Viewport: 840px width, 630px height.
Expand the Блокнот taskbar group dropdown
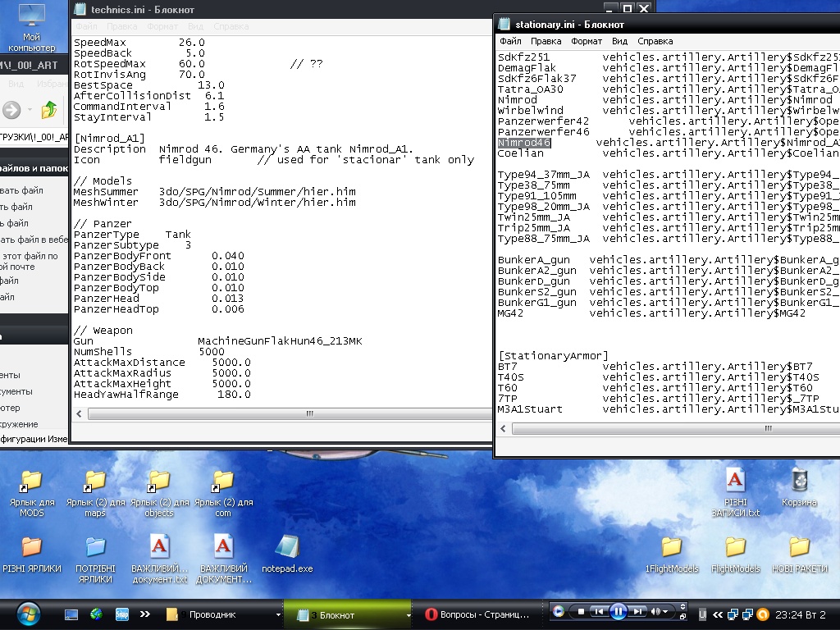point(409,614)
